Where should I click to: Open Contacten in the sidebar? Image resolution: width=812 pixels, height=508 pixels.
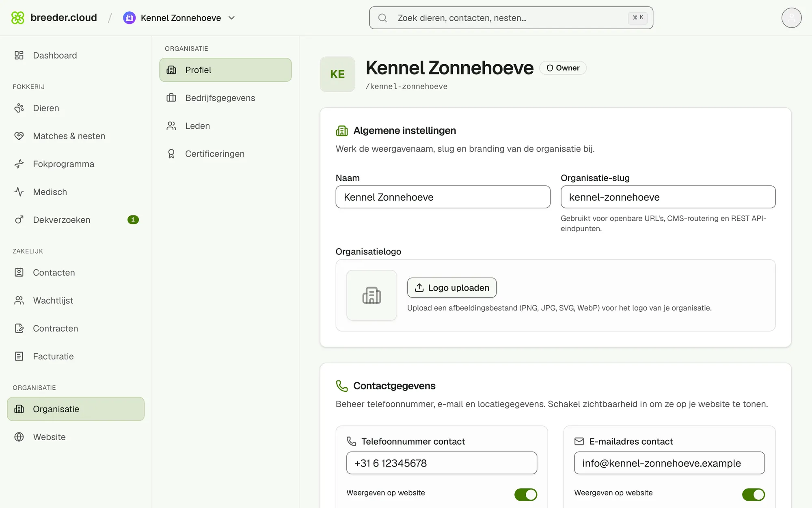(76, 272)
